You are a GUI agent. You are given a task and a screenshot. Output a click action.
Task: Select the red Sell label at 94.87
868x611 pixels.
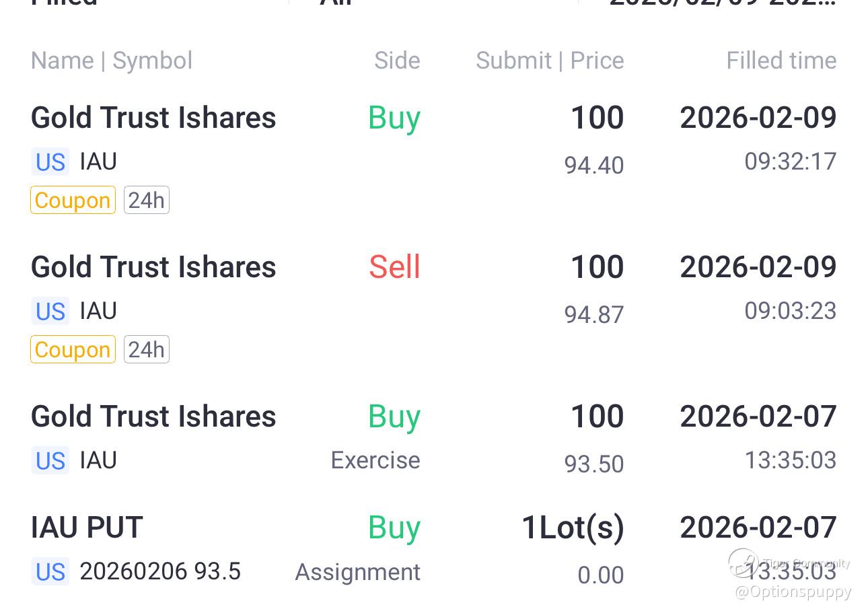click(x=394, y=267)
